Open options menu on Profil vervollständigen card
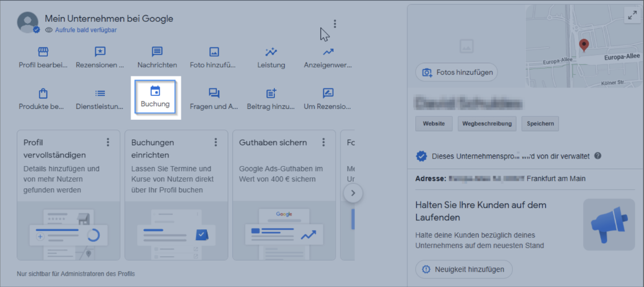Viewport: 644px width, 287px height. (108, 143)
